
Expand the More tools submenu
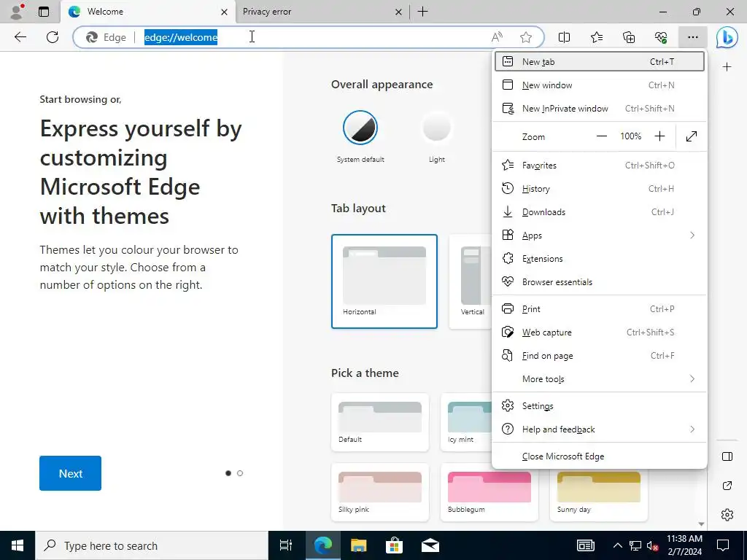click(x=600, y=379)
